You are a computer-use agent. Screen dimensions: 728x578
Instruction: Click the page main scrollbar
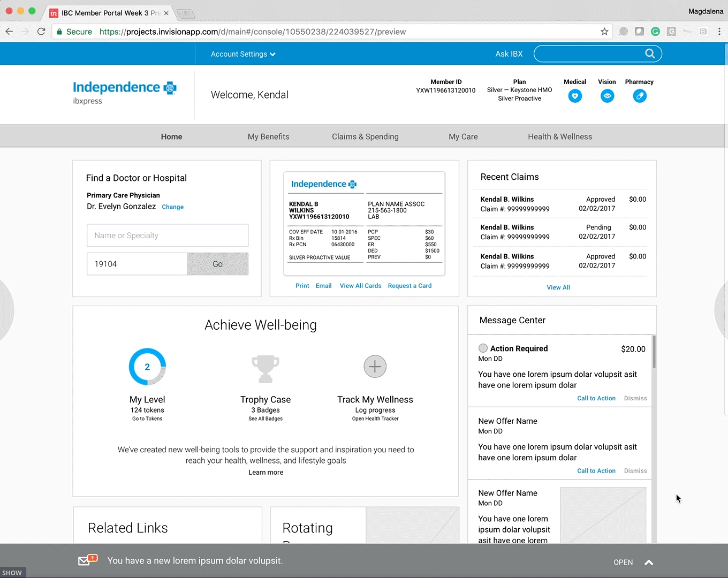[726, 229]
